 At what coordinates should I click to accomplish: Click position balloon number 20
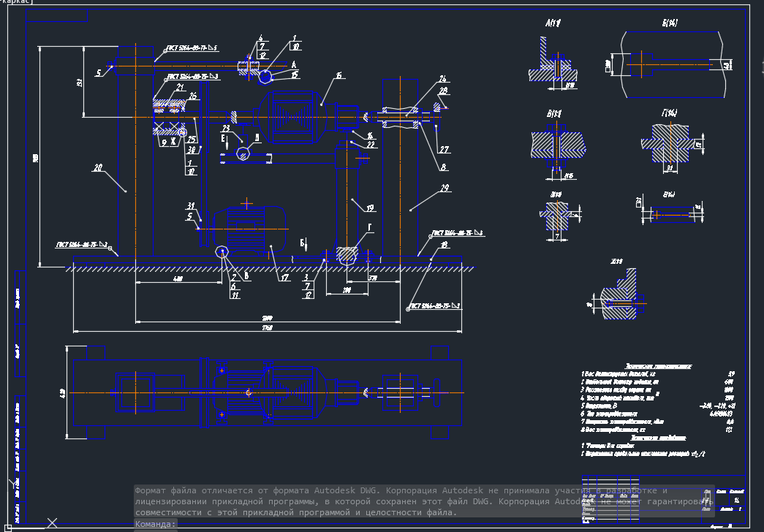coord(97,168)
